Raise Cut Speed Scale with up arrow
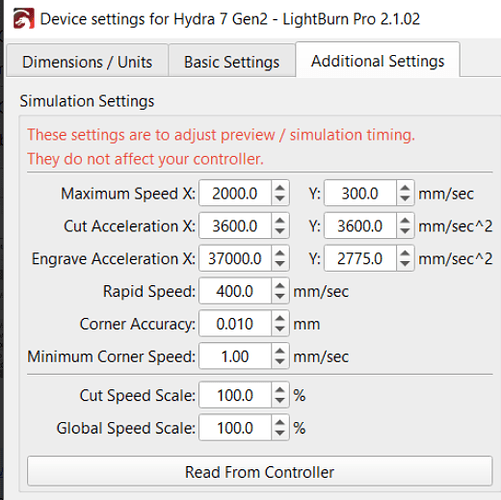Screen dimensions: 501x500 pos(280,389)
